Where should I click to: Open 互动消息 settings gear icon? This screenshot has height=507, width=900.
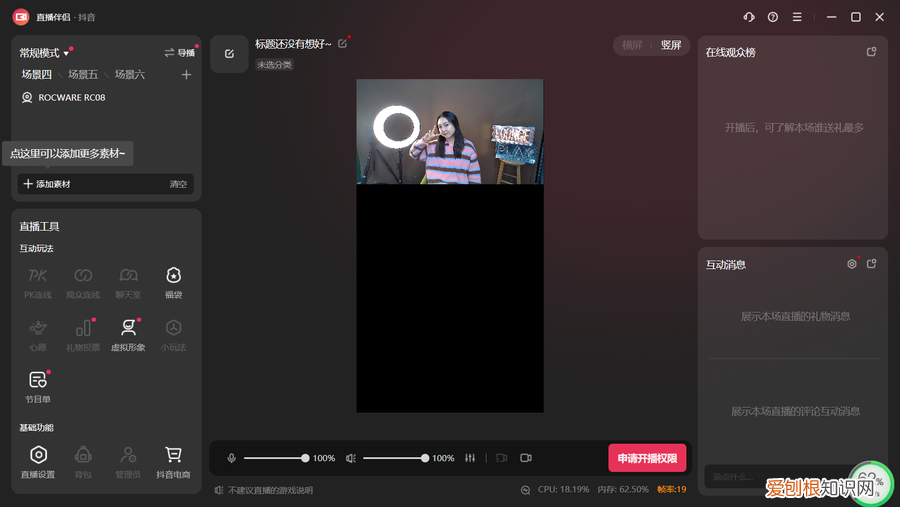point(852,264)
